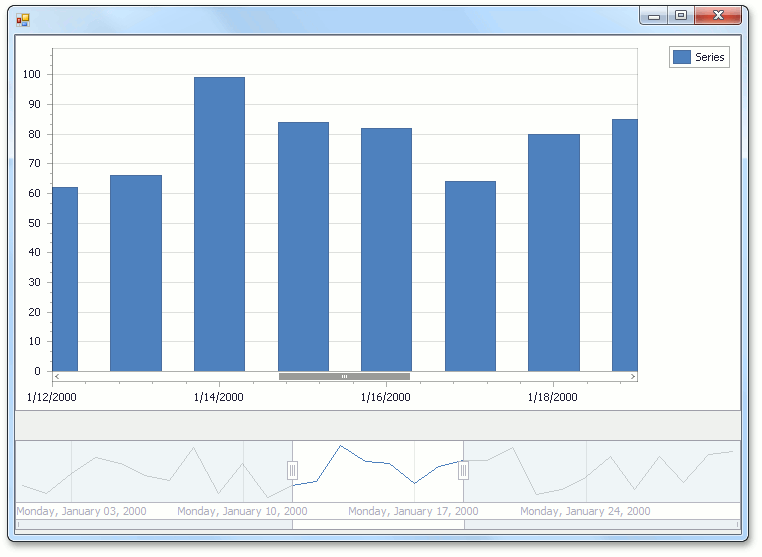Click the partial bar at 1/12/2000
Screen dimensions: 762x557
(x=65, y=279)
